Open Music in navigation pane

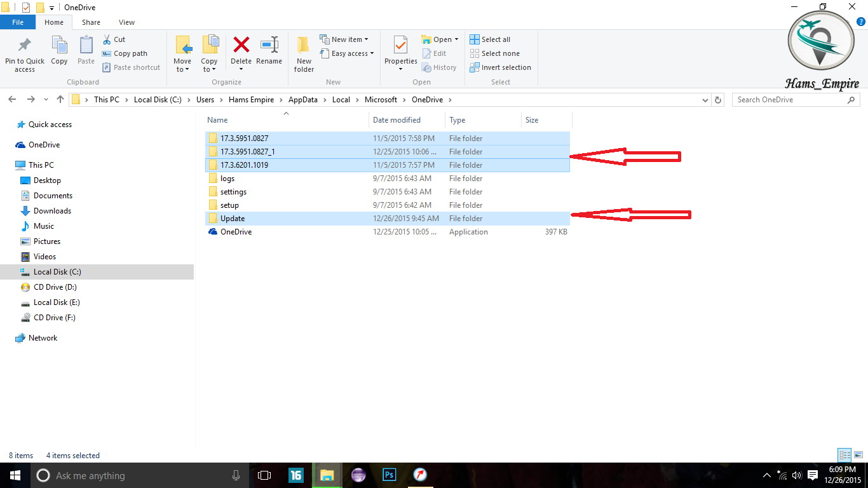pyautogui.click(x=37, y=226)
